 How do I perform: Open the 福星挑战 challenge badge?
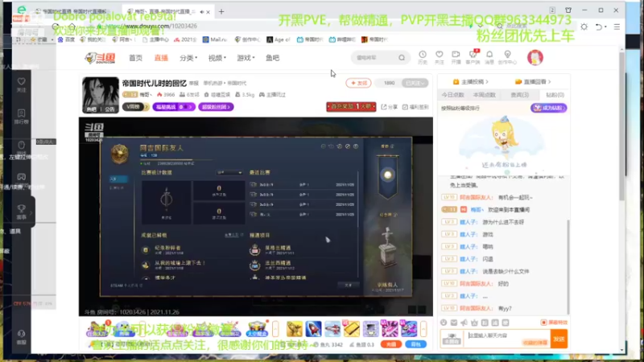174,107
